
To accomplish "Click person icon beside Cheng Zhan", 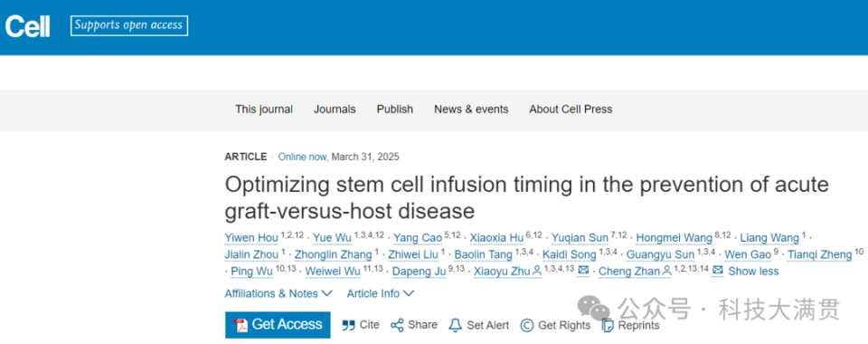I will coord(667,271).
